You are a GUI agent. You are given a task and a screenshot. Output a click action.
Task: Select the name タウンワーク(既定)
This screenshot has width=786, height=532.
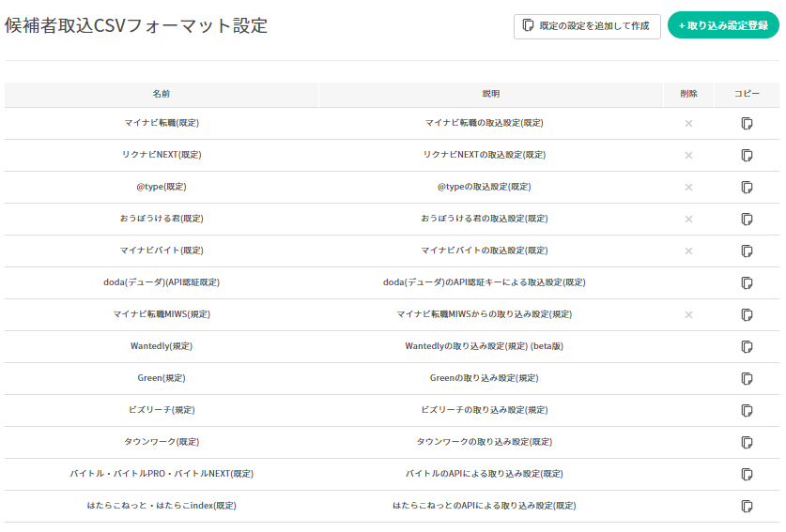coord(162,442)
